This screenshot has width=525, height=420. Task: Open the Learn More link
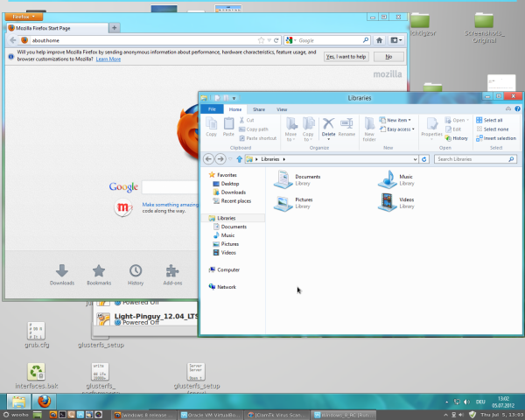108,59
